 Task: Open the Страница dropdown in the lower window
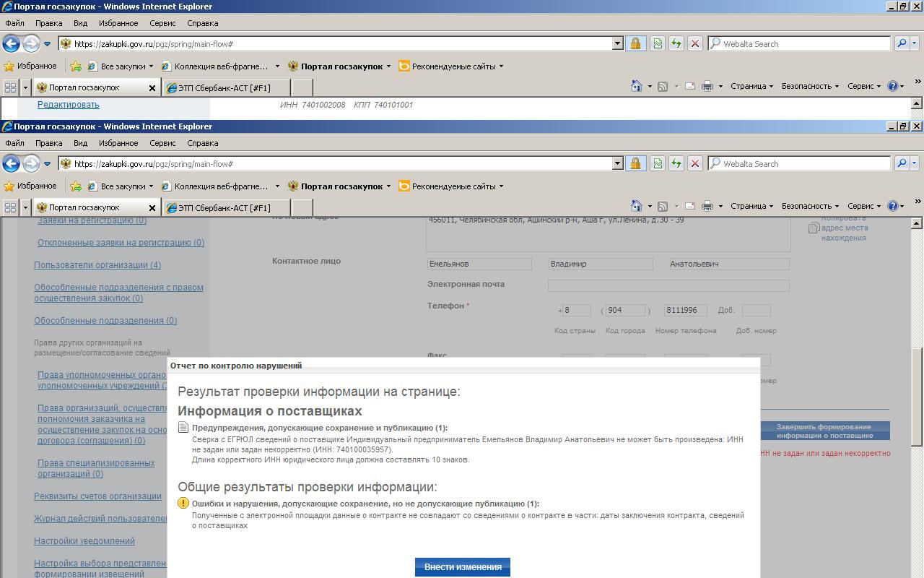(x=751, y=206)
